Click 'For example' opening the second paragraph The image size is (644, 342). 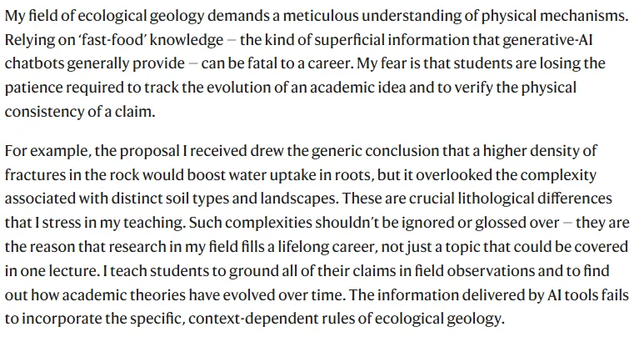tap(43, 150)
